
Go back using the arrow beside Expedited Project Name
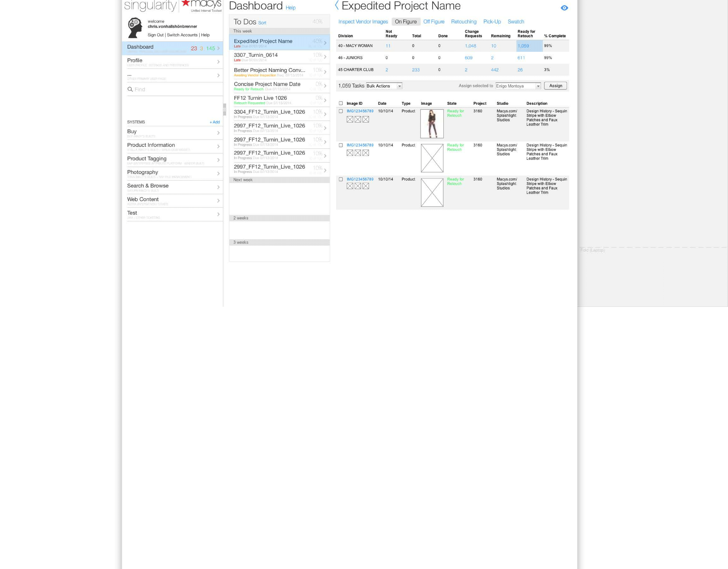337,5
